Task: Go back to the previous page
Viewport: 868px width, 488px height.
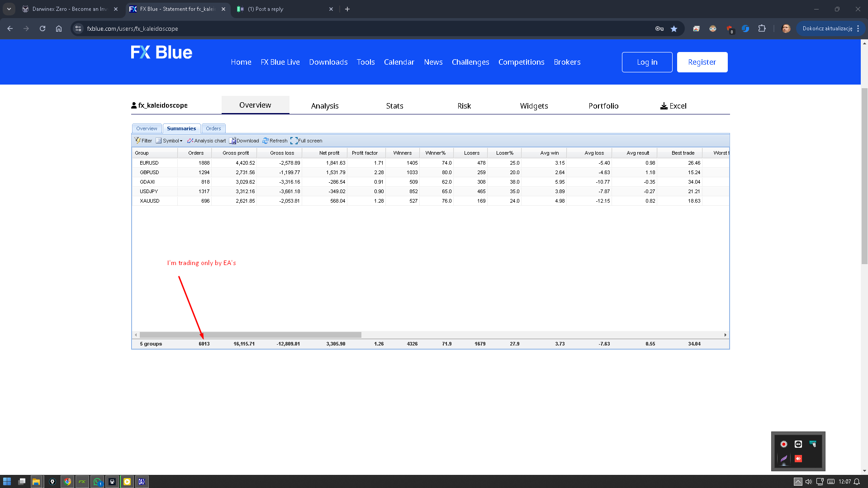Action: pyautogui.click(x=10, y=28)
